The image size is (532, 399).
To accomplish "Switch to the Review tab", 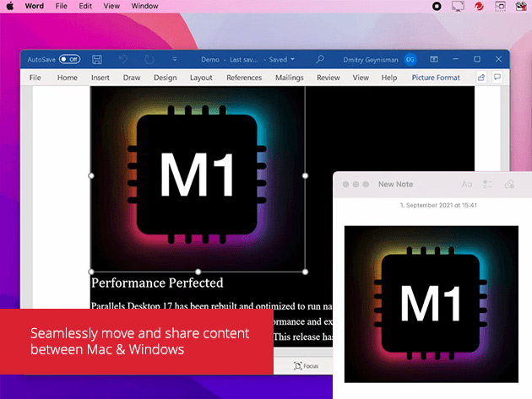I will pos(328,78).
